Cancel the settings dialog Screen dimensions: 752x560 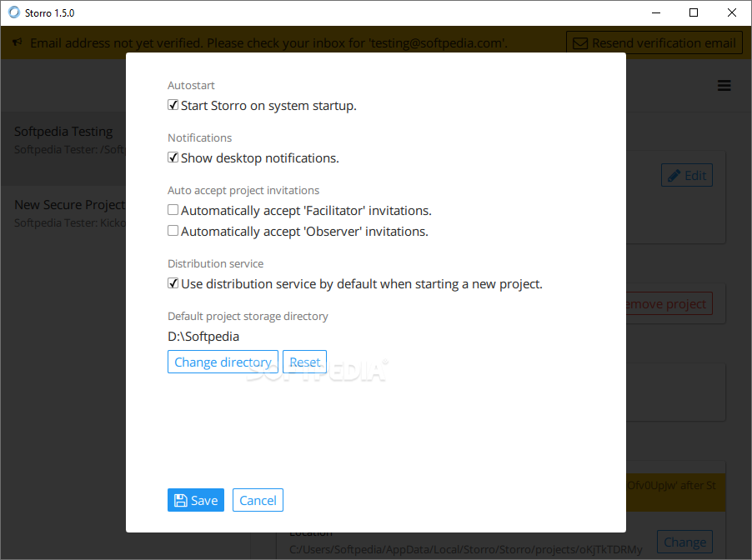pos(258,500)
